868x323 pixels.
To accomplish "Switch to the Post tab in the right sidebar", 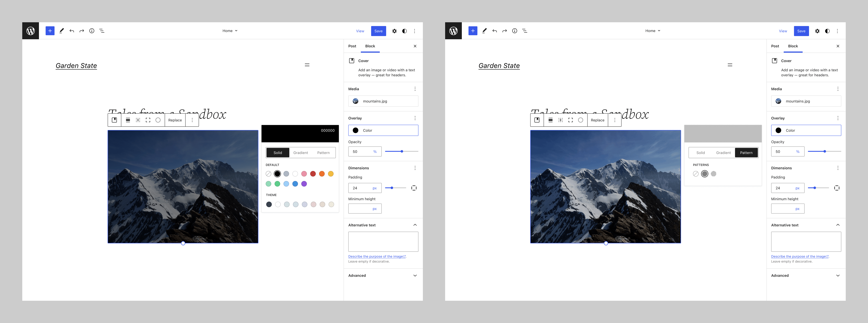I will [775, 46].
